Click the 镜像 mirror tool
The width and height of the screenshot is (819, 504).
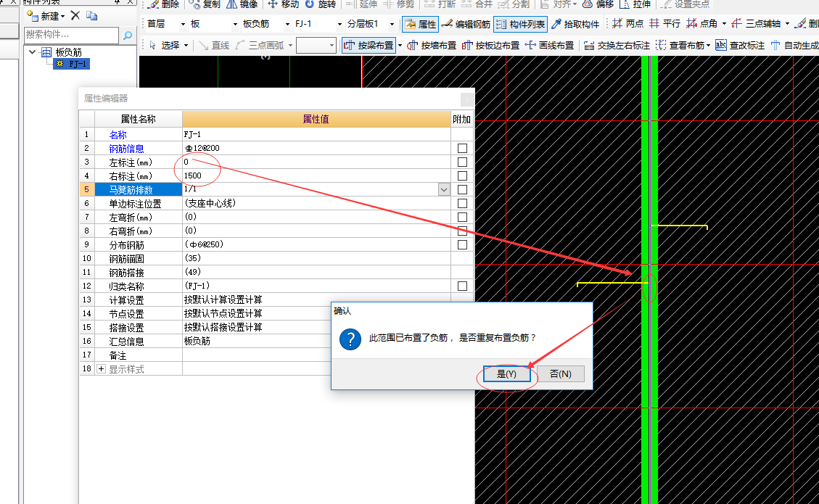242,4
